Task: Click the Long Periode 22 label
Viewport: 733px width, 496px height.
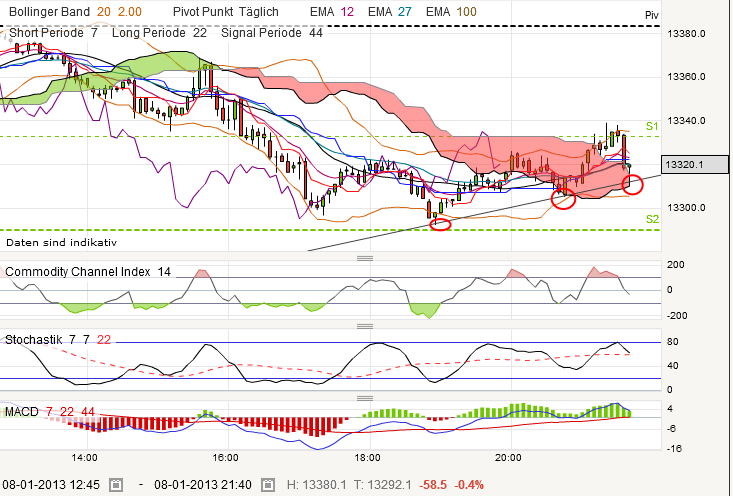Action: tap(159, 33)
